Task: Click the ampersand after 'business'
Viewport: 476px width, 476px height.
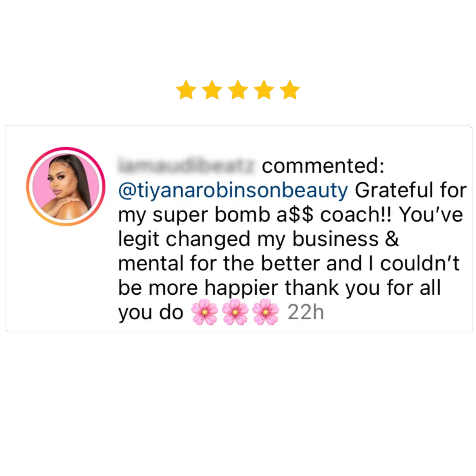Action: point(392,239)
